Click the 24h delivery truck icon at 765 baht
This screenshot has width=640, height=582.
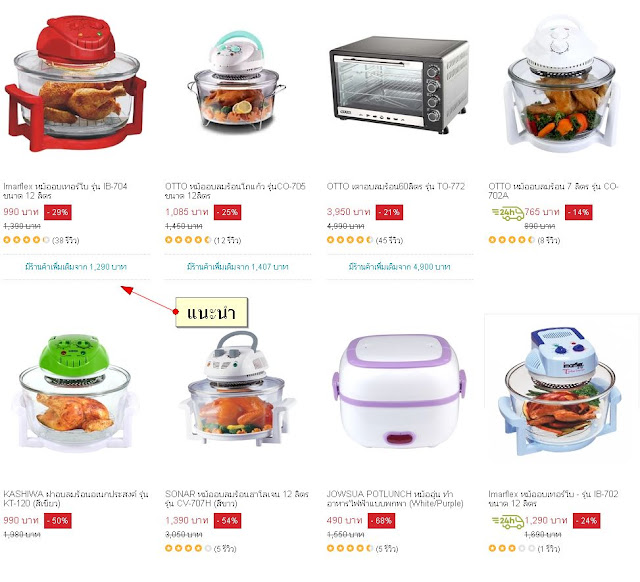point(508,213)
